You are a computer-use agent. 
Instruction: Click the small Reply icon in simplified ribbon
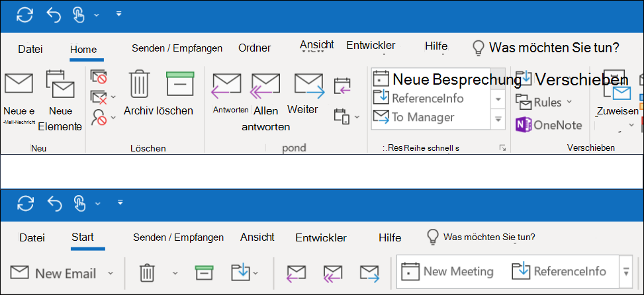[296, 274]
